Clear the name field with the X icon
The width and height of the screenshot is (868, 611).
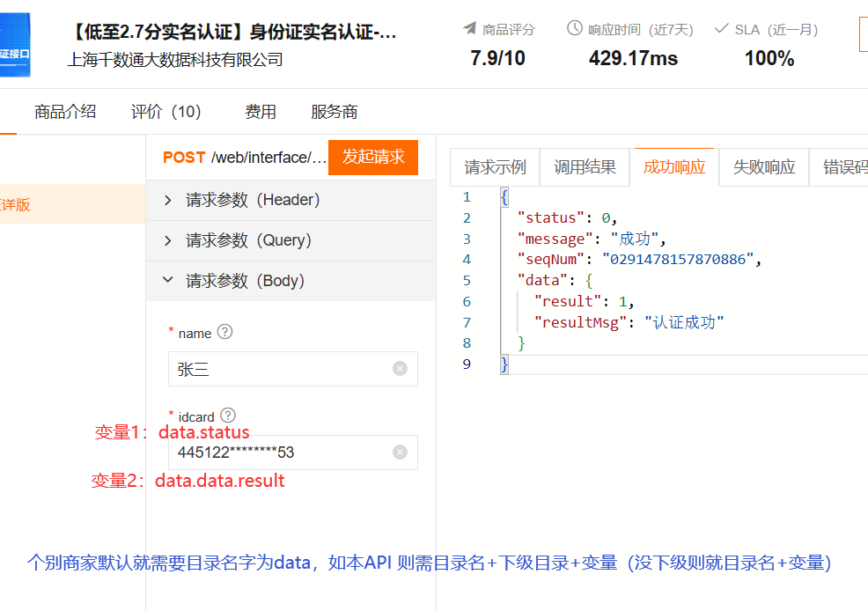point(400,369)
